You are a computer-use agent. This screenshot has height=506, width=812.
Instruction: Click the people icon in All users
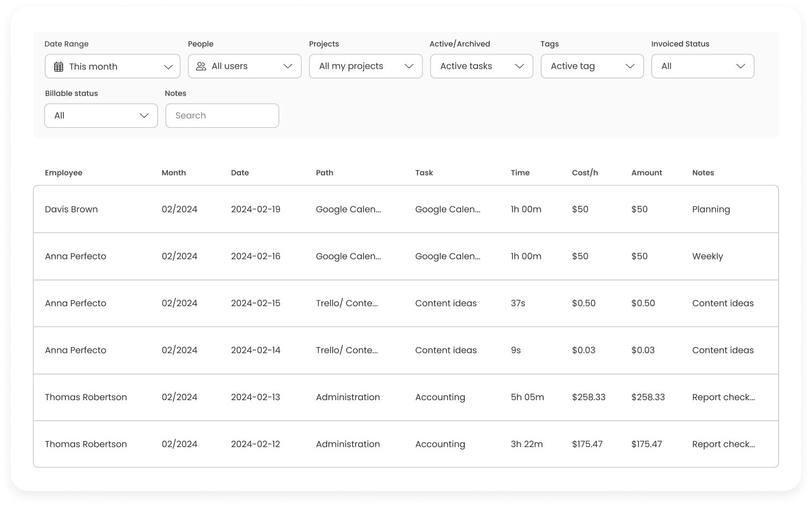201,66
